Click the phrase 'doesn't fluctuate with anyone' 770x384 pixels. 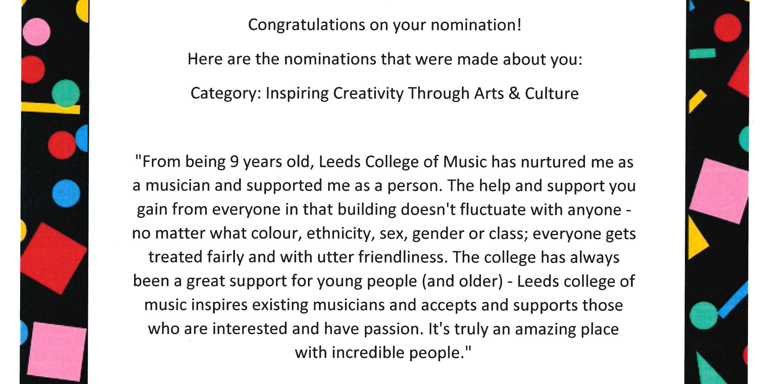(x=511, y=210)
